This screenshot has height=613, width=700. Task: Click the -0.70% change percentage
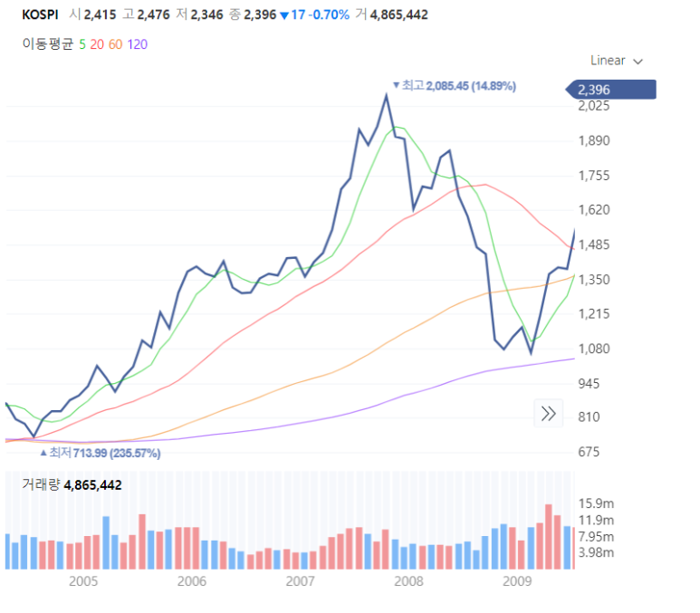329,14
